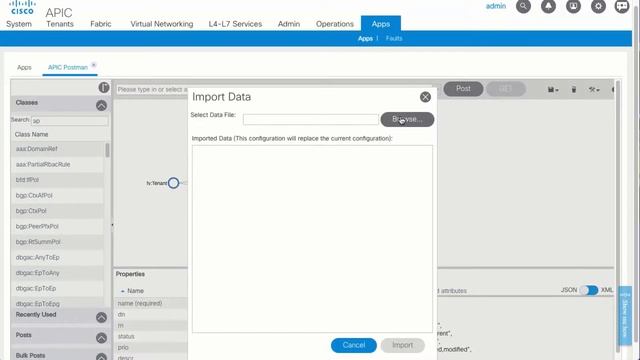Open the save dropdown in toolbar

tap(553, 89)
